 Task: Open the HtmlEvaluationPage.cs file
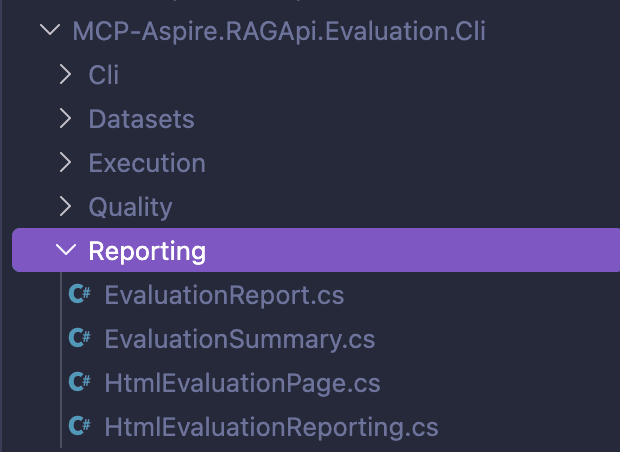pyautogui.click(x=242, y=383)
